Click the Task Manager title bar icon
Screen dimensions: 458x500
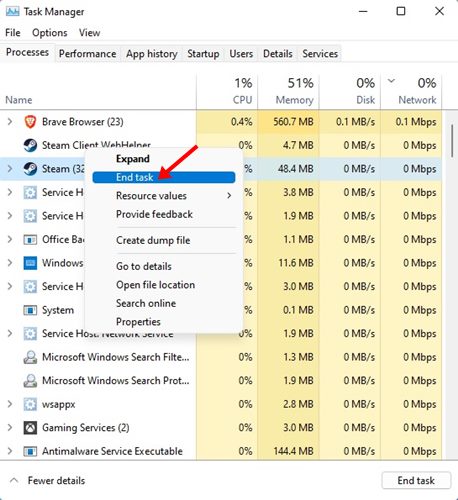(13, 12)
